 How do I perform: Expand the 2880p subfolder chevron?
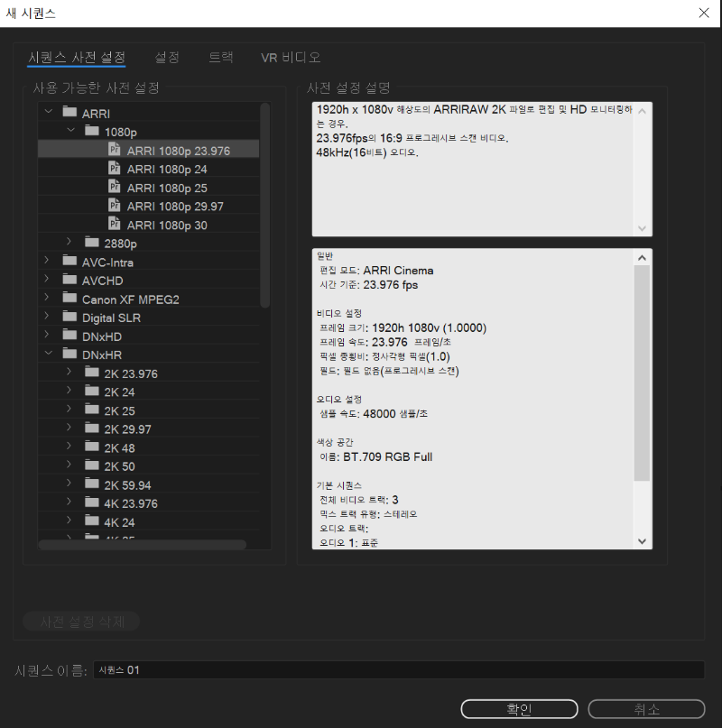click(x=69, y=242)
